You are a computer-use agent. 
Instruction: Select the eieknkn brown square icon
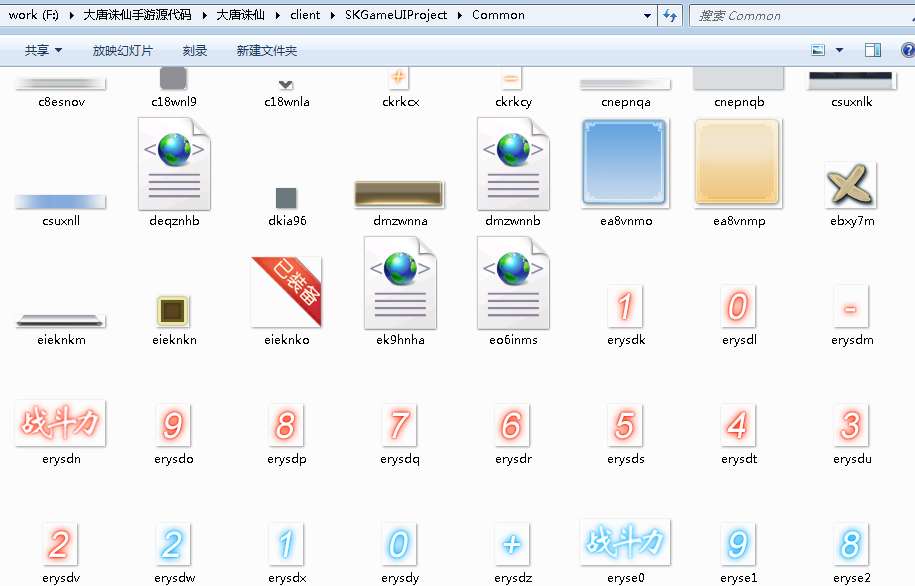click(174, 311)
